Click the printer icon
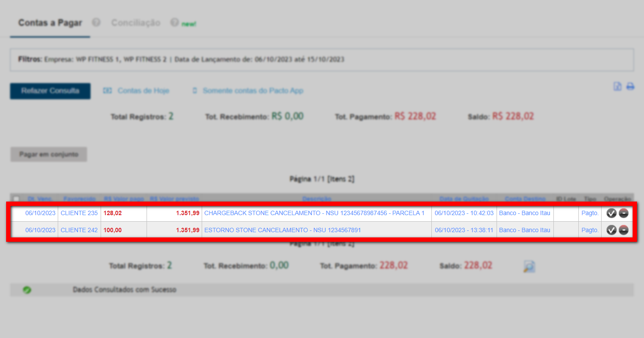This screenshot has height=338, width=644. [x=630, y=87]
